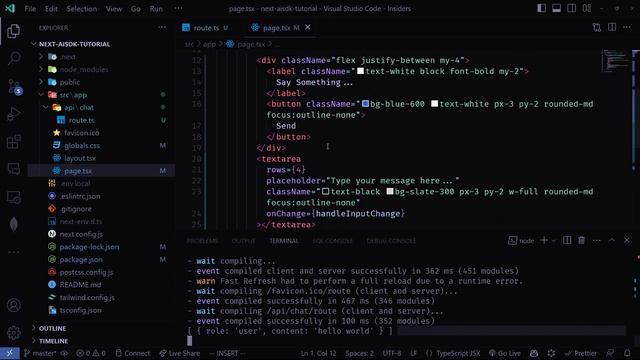Add a new terminal with plus icon
This screenshot has height=360, width=640.
pos(544,240)
